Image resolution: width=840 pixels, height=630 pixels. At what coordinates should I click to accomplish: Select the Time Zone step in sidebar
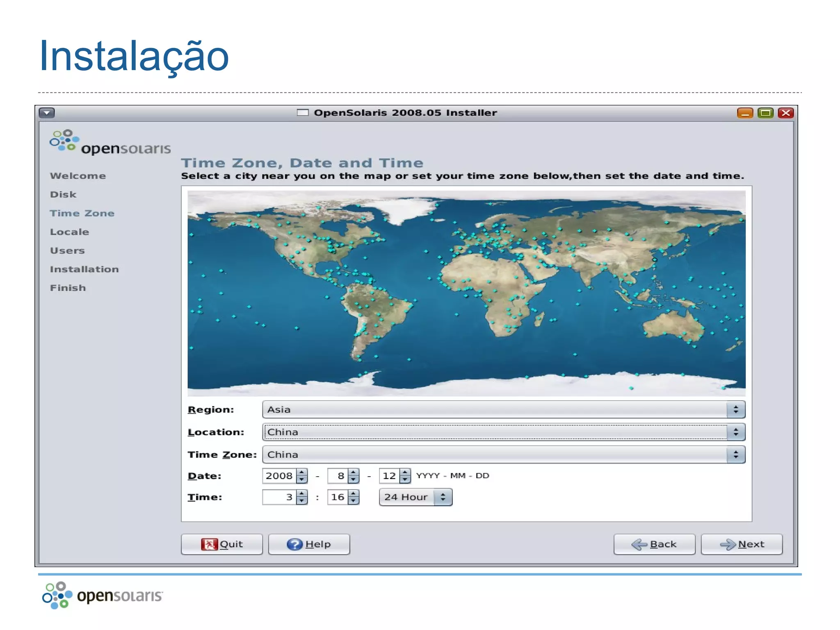tap(82, 213)
